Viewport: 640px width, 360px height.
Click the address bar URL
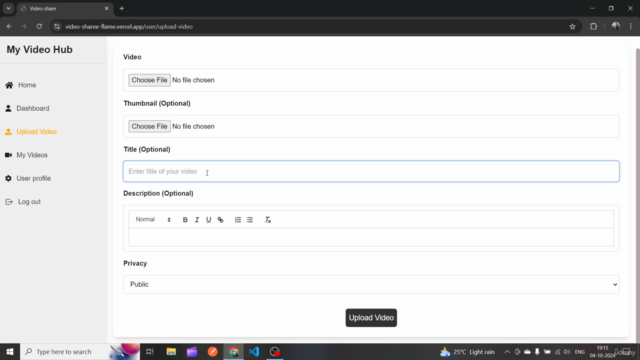129,27
